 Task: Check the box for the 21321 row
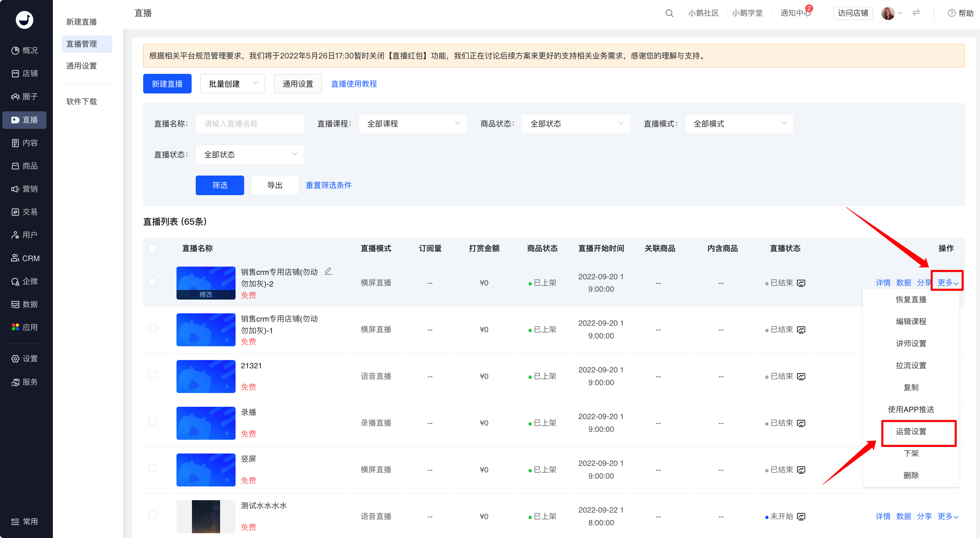152,375
